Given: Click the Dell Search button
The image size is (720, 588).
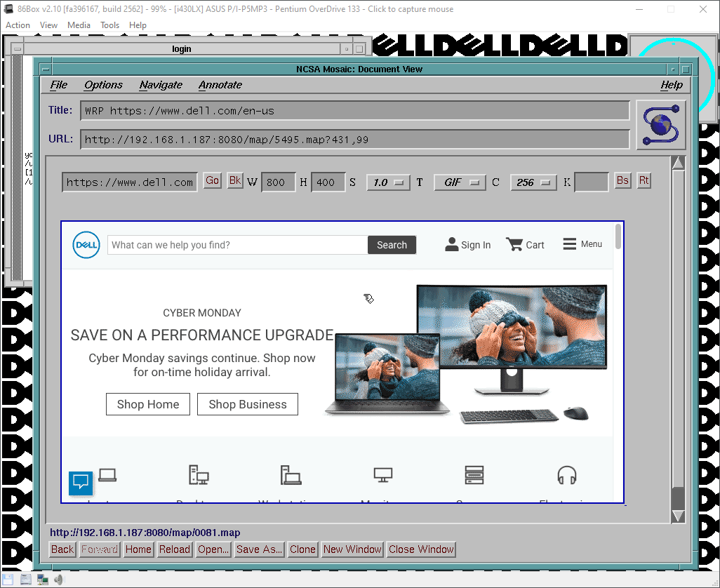Looking at the screenshot, I should pos(392,245).
